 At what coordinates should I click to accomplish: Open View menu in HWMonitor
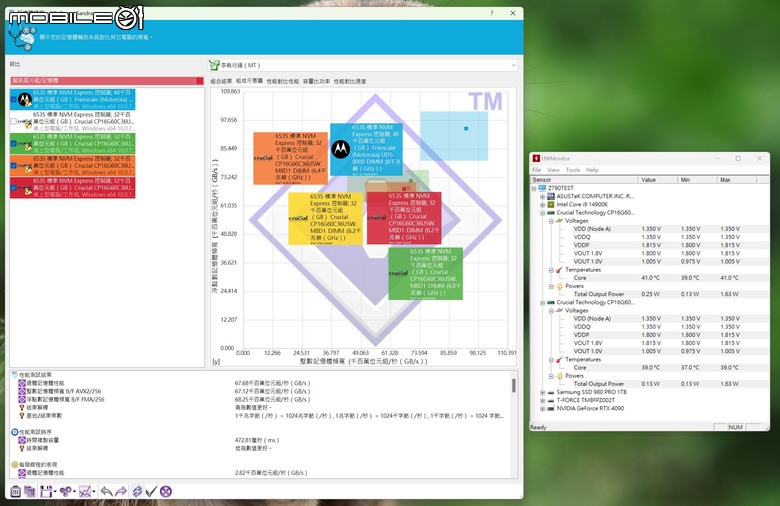[553, 170]
